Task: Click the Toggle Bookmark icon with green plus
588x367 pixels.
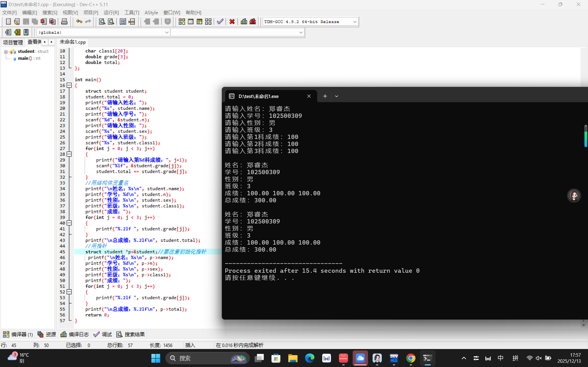Action: click(x=17, y=32)
